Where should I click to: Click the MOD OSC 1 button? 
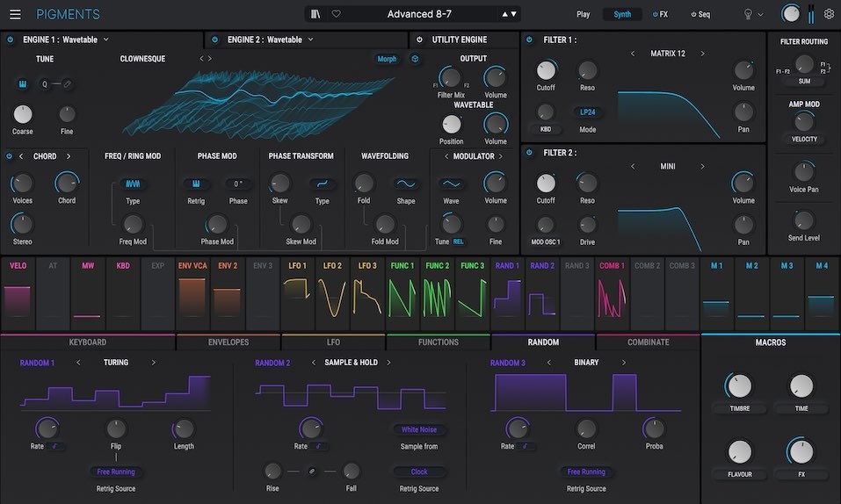point(546,241)
